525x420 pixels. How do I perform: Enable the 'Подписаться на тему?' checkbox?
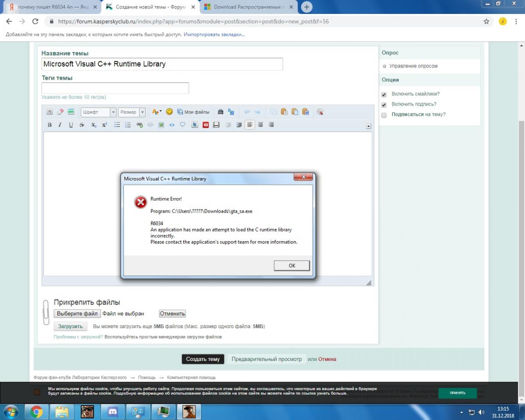point(384,115)
